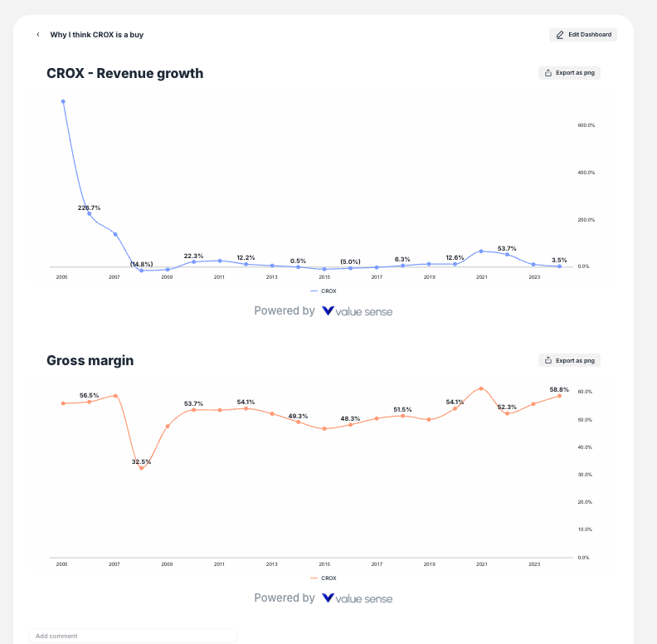This screenshot has height=644, width=657.
Task: Click the Add comment input field
Action: 134,636
